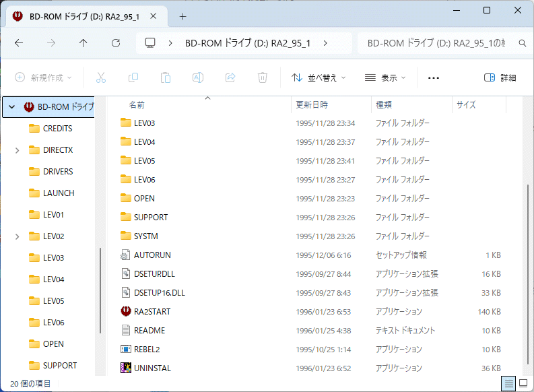Sort by the 更新日時 column header
The image size is (534, 392).
pos(312,104)
